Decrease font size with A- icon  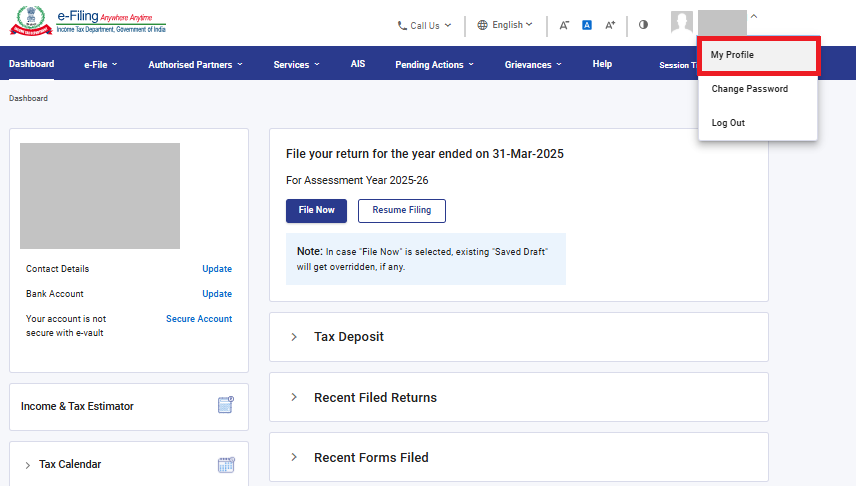point(564,25)
